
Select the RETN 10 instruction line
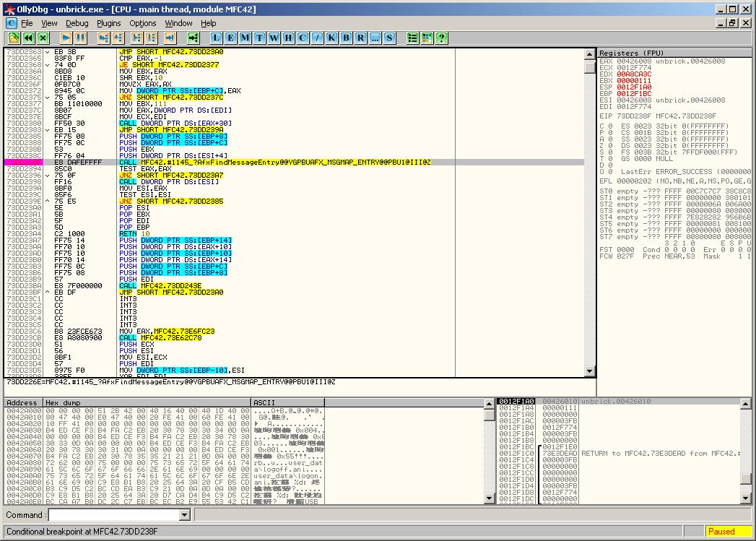pyautogui.click(x=294, y=234)
